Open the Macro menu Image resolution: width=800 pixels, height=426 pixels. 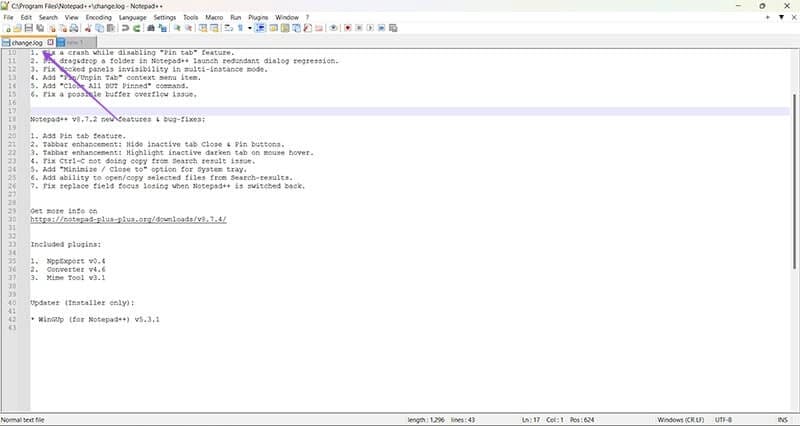pyautogui.click(x=214, y=17)
